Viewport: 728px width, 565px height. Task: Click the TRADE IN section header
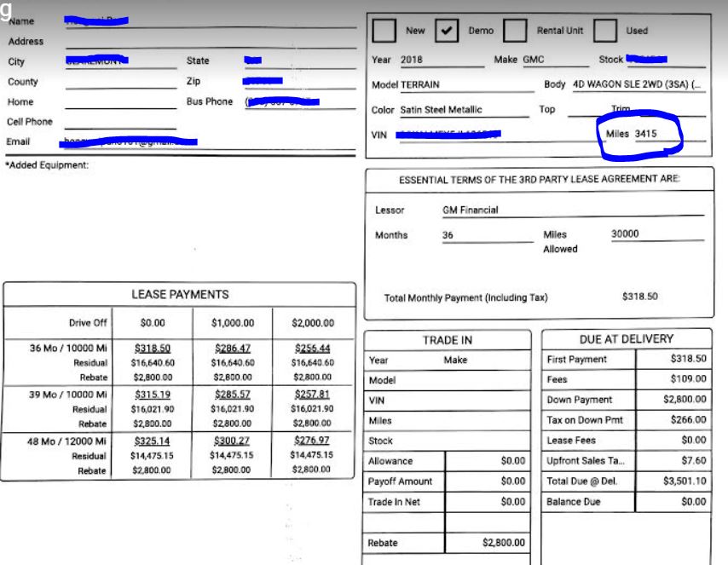click(x=447, y=341)
